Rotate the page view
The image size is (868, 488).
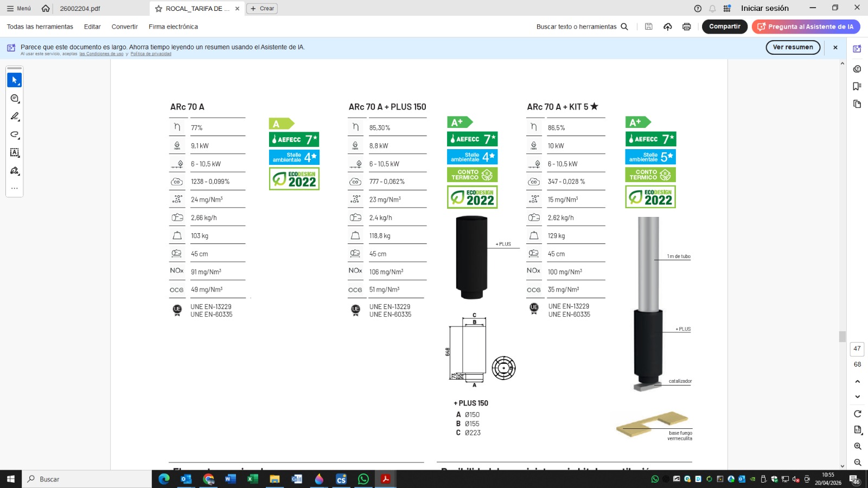point(858,414)
